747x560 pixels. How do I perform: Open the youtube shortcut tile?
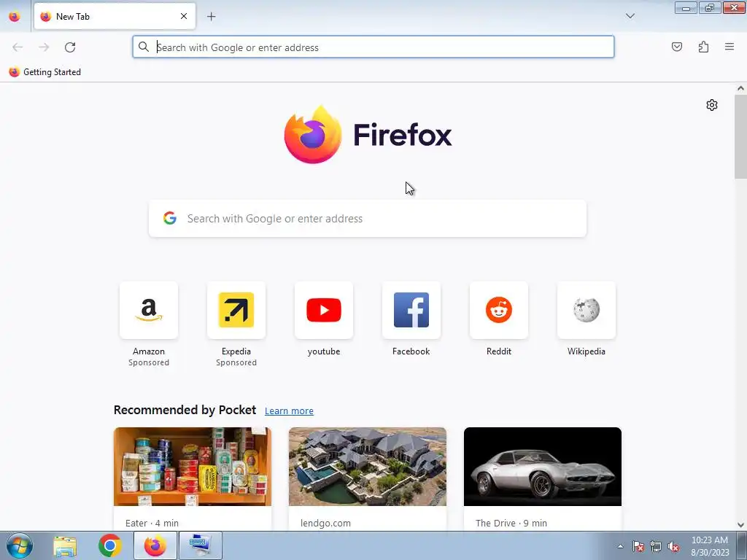[324, 311]
